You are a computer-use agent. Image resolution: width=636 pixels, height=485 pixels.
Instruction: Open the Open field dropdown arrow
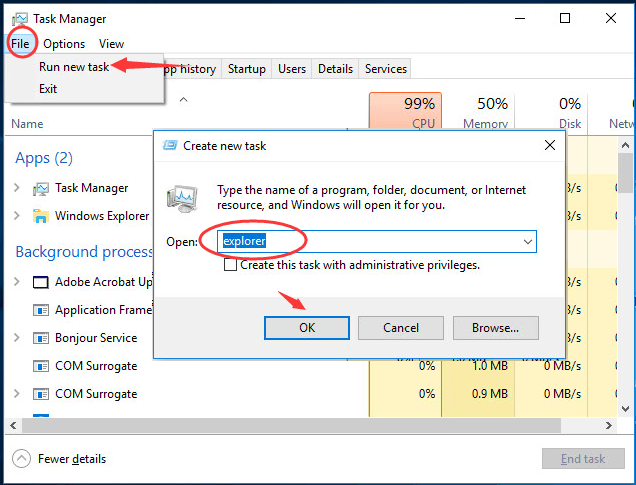[x=527, y=242]
